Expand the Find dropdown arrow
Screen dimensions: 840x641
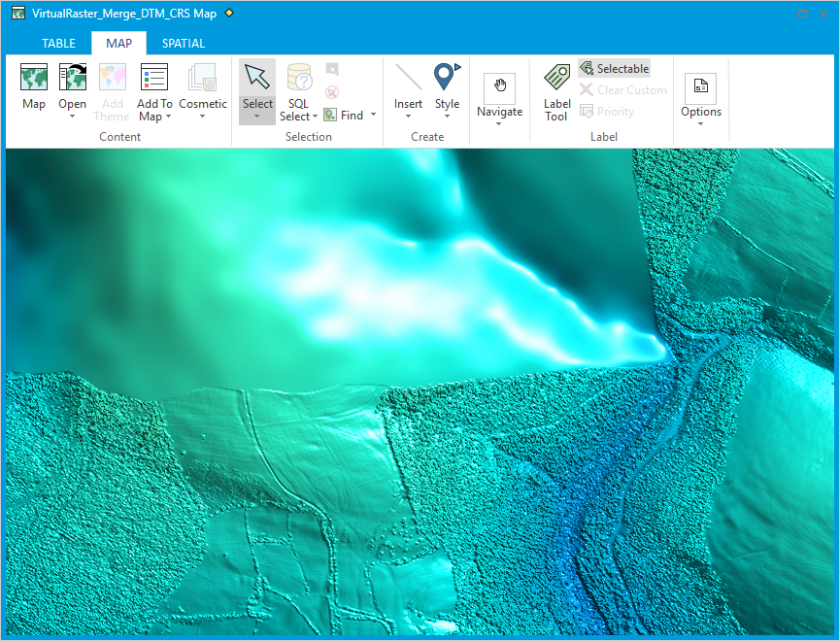coord(374,115)
